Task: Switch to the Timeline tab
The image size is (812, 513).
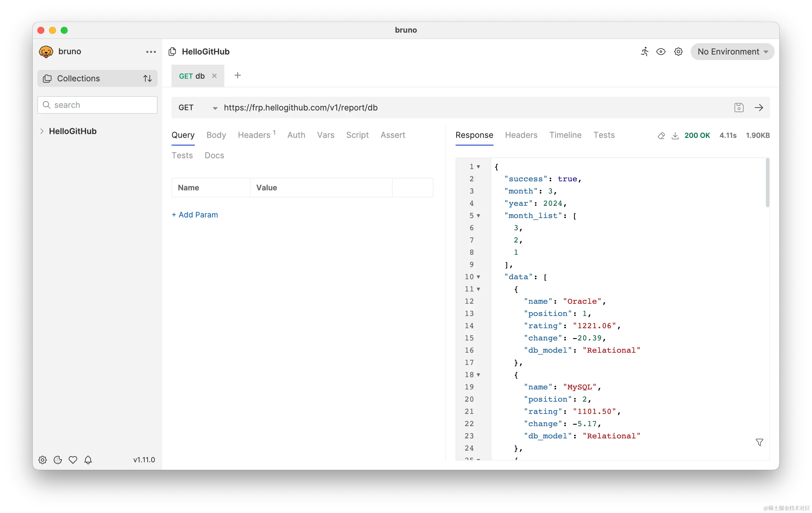Action: pos(565,135)
